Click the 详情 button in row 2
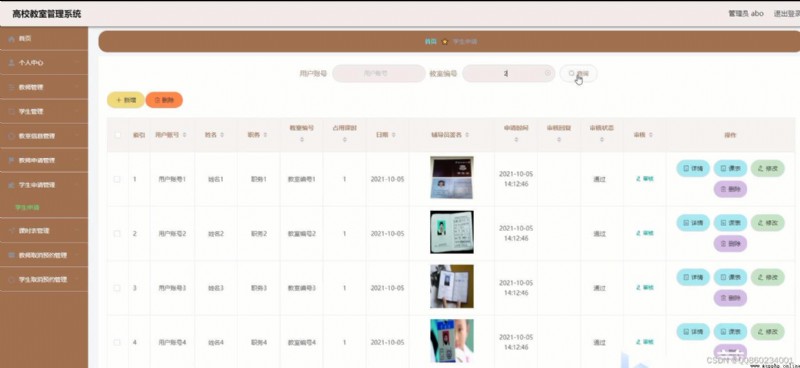Screen dimensions: 800x368 (693, 223)
